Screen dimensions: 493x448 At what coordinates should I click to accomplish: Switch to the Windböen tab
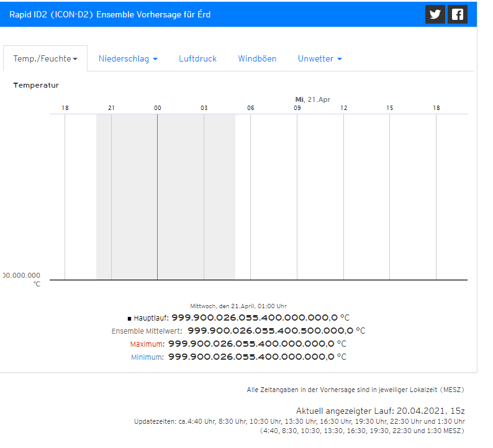pos(257,58)
